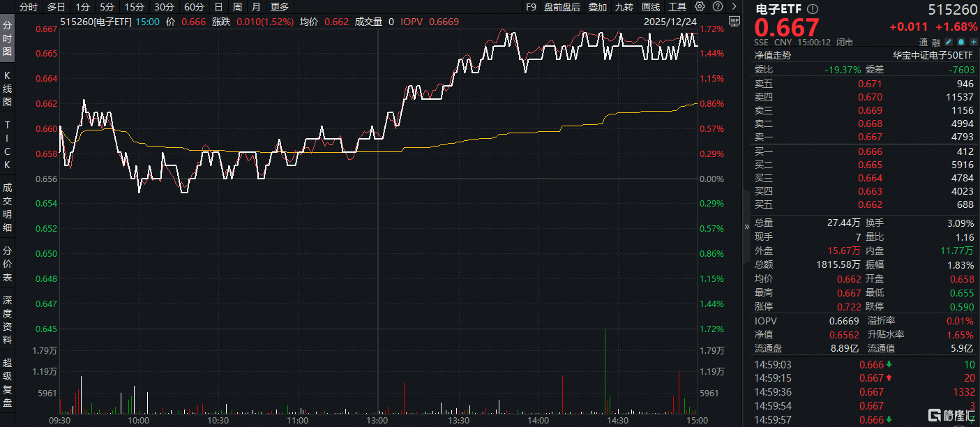This screenshot has width=980, height=427.
Task: Click the 卖二 price 0.668
Action: coord(870,123)
